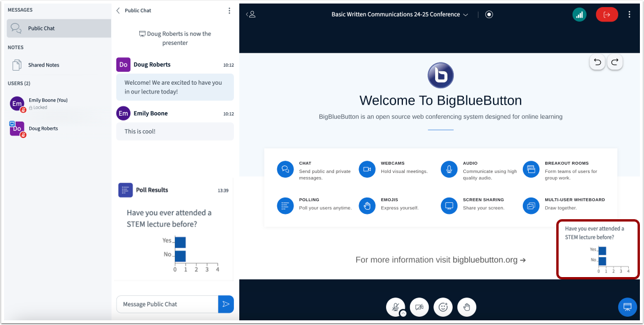
Task: Click the Message Public Chat input field
Action: [167, 304]
